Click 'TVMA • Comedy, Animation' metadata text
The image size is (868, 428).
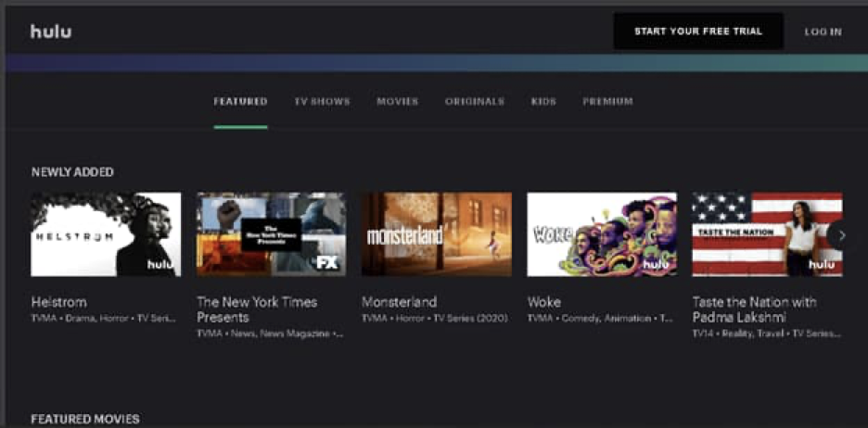(x=600, y=319)
